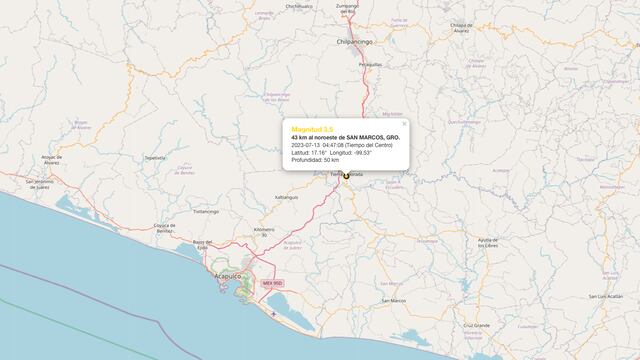Click the Latitud 17.16° Longitud line

point(331,153)
